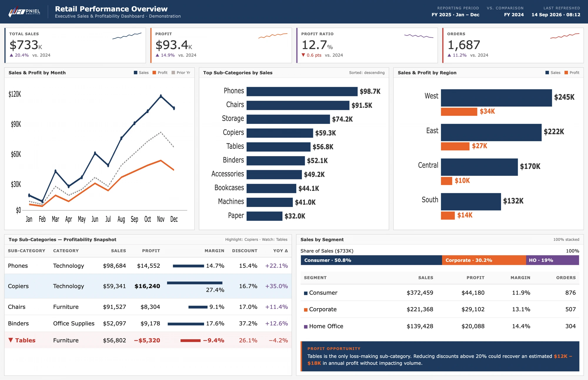Click the Pniel Analytics logo

coord(24,12)
